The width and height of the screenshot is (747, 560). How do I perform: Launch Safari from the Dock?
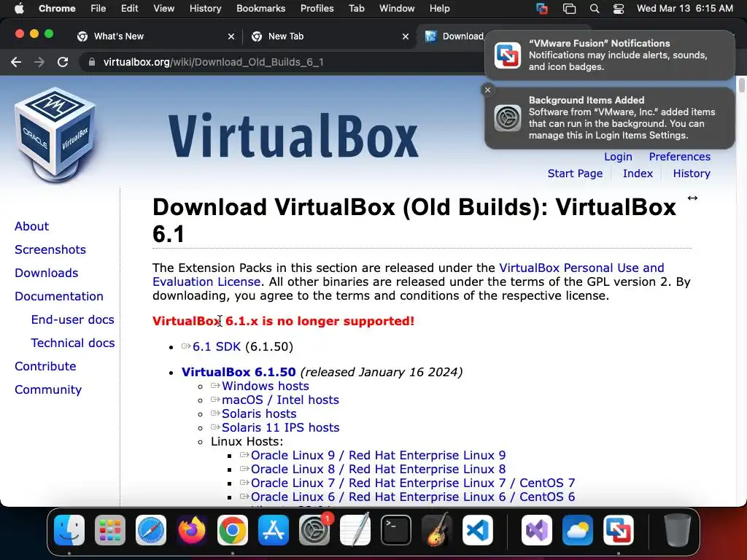pyautogui.click(x=151, y=530)
